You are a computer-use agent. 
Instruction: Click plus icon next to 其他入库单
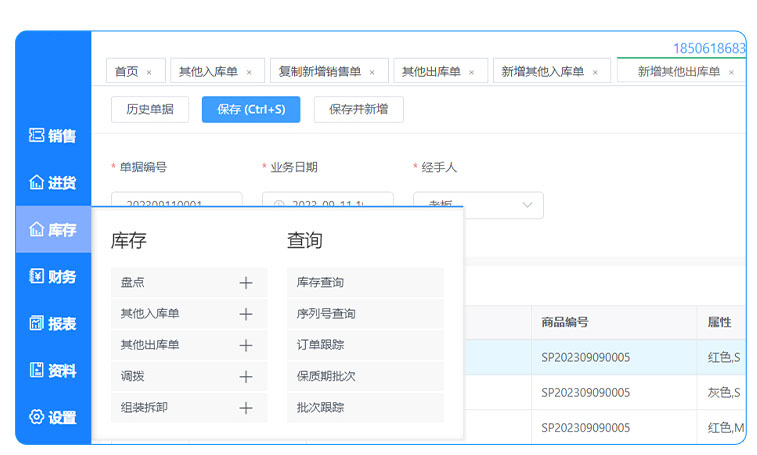tap(246, 314)
